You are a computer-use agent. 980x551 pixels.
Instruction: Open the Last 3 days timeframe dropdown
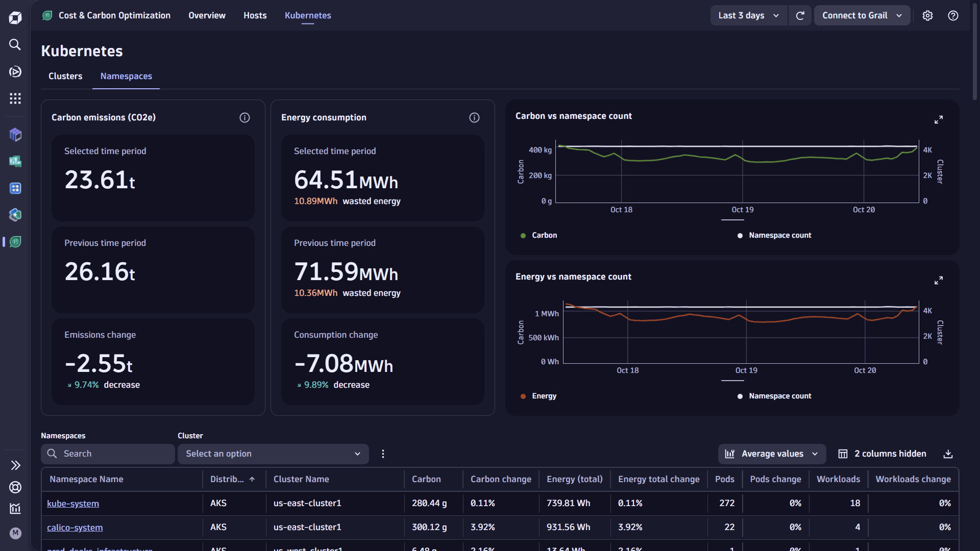[x=748, y=16]
